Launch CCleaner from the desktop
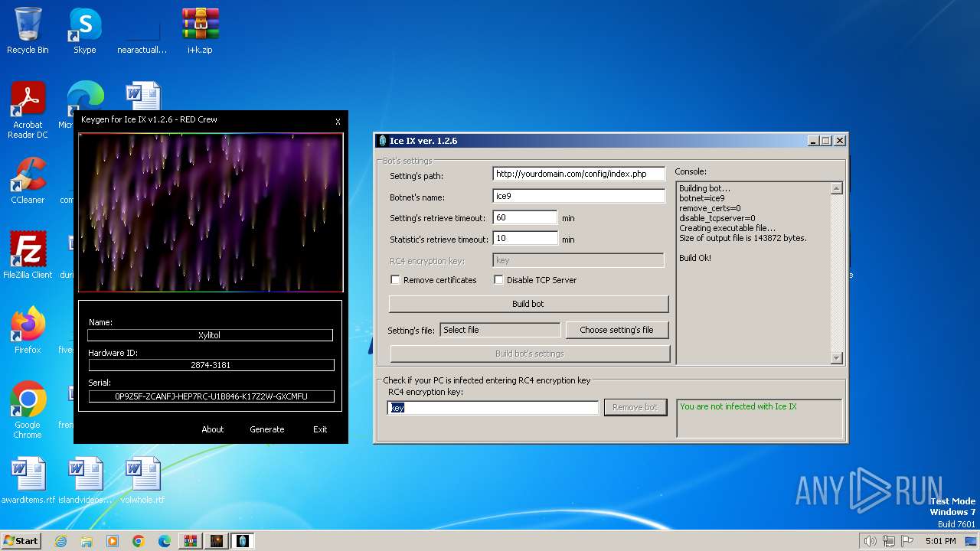980x551 pixels. click(x=28, y=181)
